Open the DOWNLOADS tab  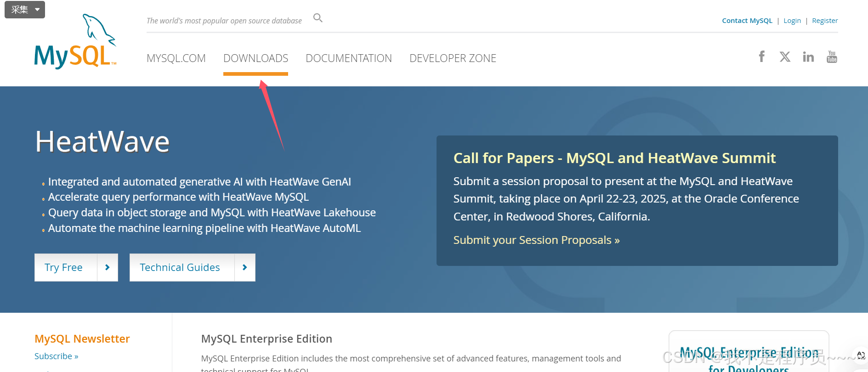(x=255, y=58)
